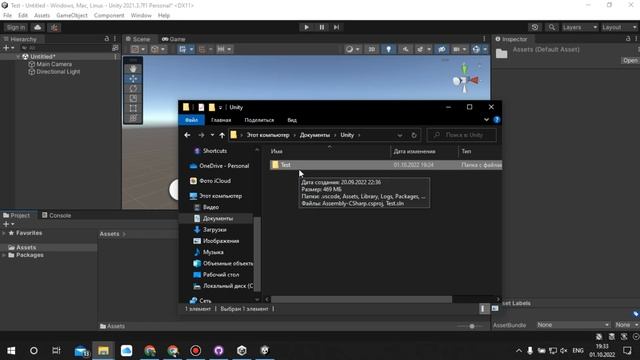This screenshot has width=640, height=360.
Task: Select the Rect tool in Scene view
Action: click(x=133, y=108)
